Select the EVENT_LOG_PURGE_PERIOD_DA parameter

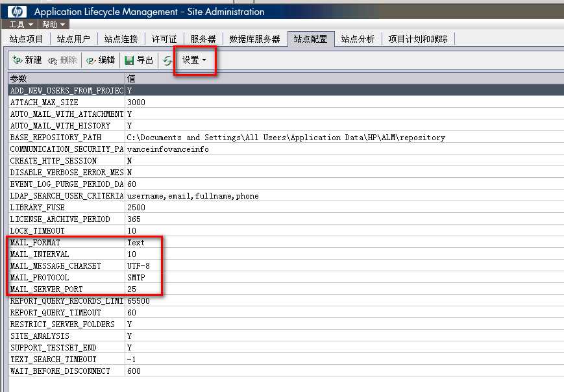coord(67,184)
